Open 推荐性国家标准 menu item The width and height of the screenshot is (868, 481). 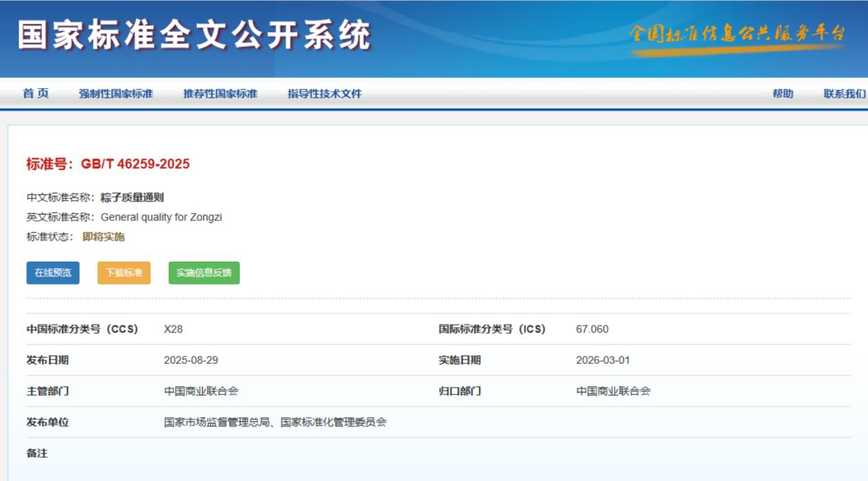click(x=220, y=94)
